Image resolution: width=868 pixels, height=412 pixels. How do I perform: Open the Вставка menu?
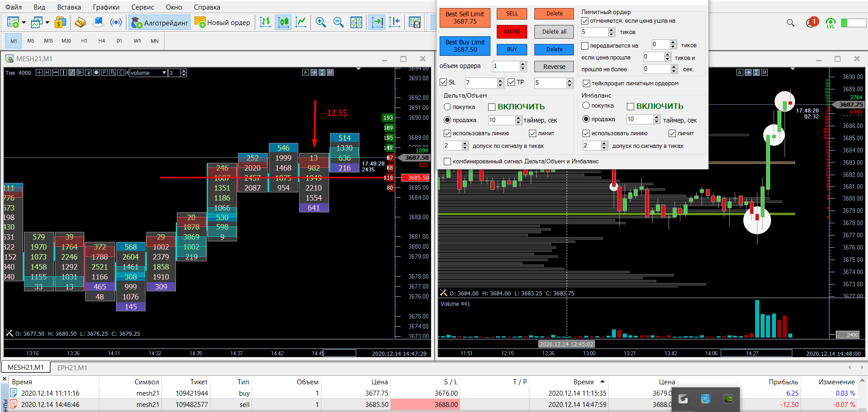69,7
